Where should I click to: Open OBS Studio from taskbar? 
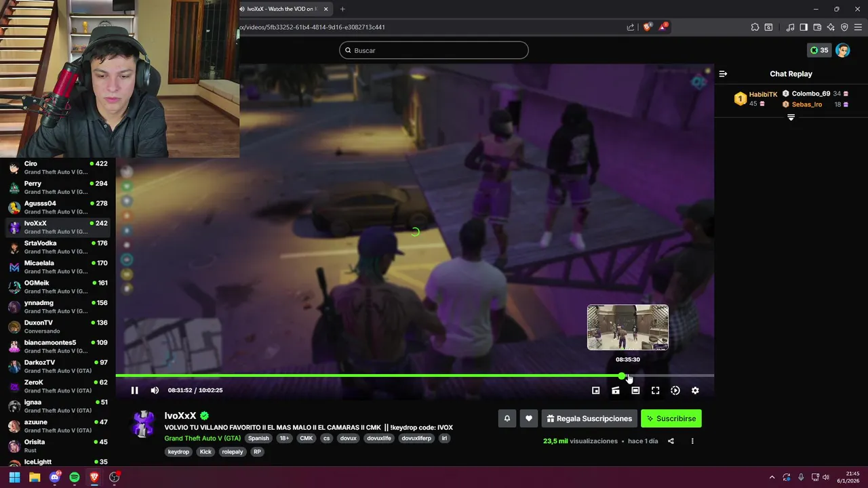[x=115, y=477]
